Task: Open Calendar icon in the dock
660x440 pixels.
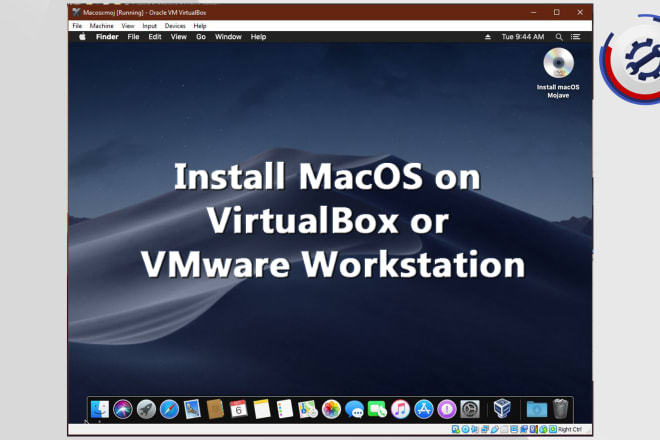Action: pos(238,409)
